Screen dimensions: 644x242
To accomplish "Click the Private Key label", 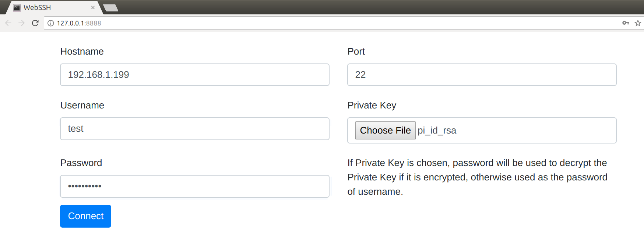I will click(x=372, y=106).
